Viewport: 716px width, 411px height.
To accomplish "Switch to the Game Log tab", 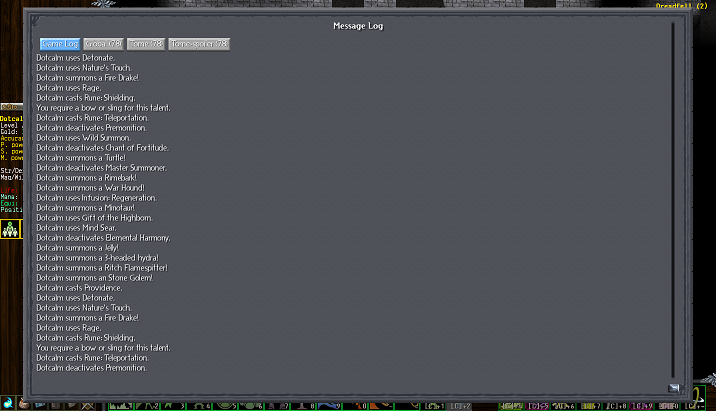I will point(60,44).
